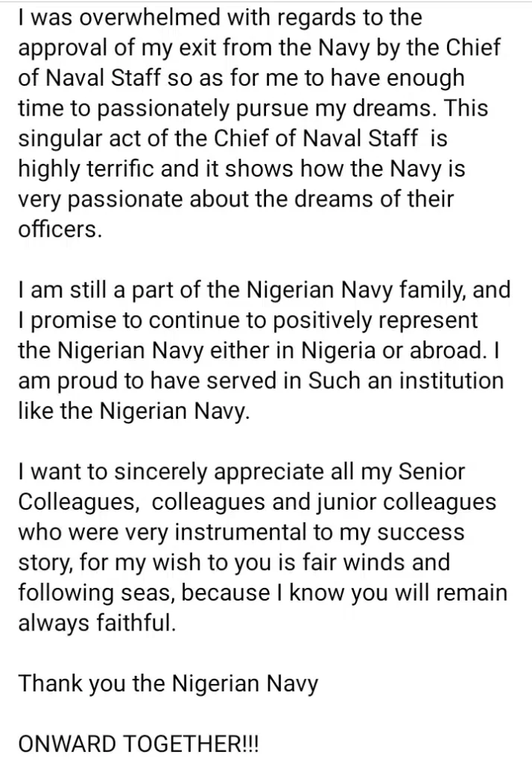Click the word 'instrumental' in the third paragraph
The height and width of the screenshot is (763, 532).
click(x=241, y=532)
